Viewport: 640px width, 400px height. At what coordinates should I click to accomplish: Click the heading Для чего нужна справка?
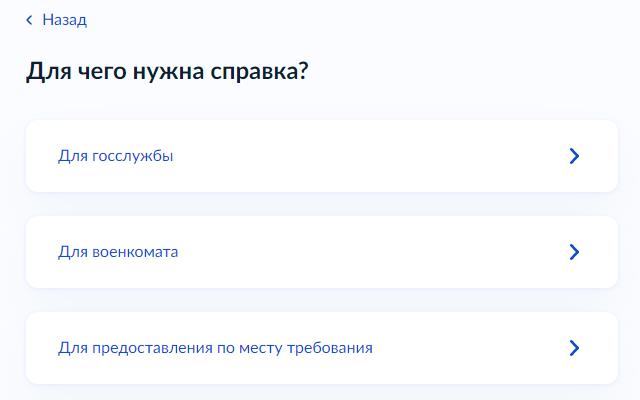[167, 72]
